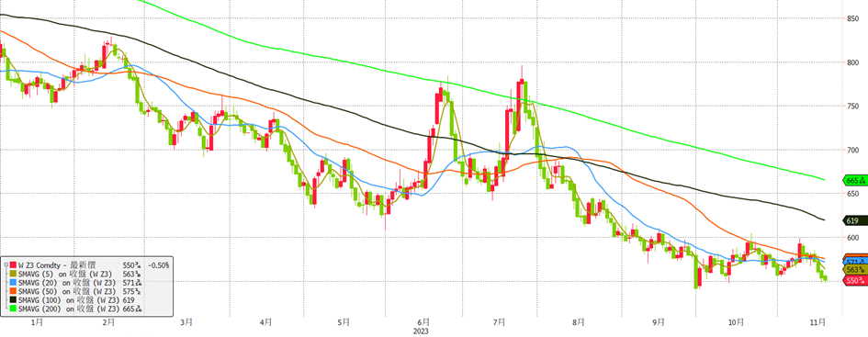
Task: Click the 6月 label on time axis
Action: [x=424, y=321]
